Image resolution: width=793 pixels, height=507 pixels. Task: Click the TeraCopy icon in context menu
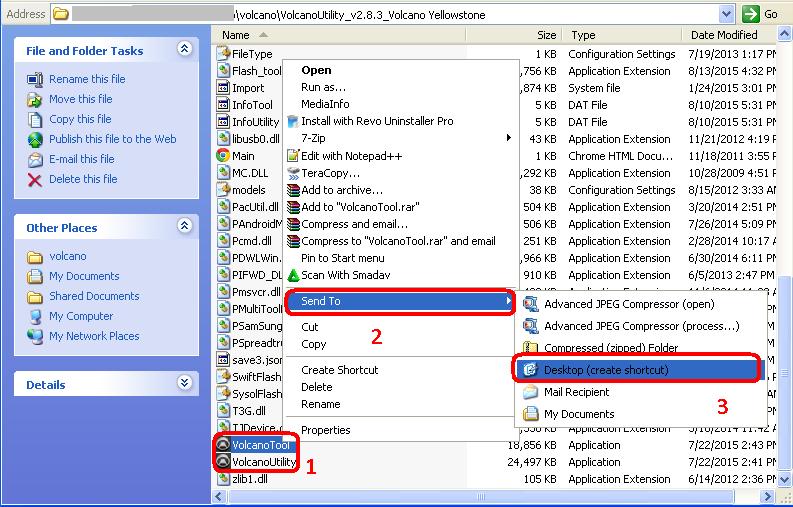[x=293, y=174]
